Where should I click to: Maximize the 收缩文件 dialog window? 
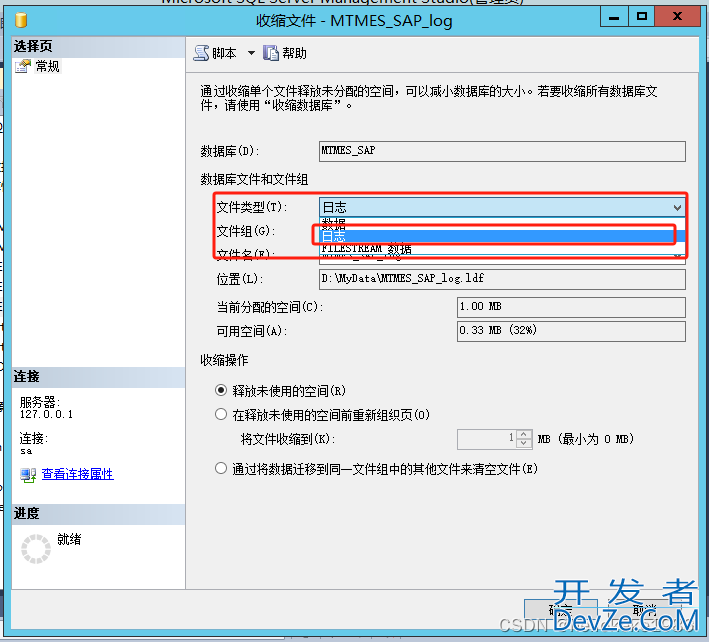641,17
